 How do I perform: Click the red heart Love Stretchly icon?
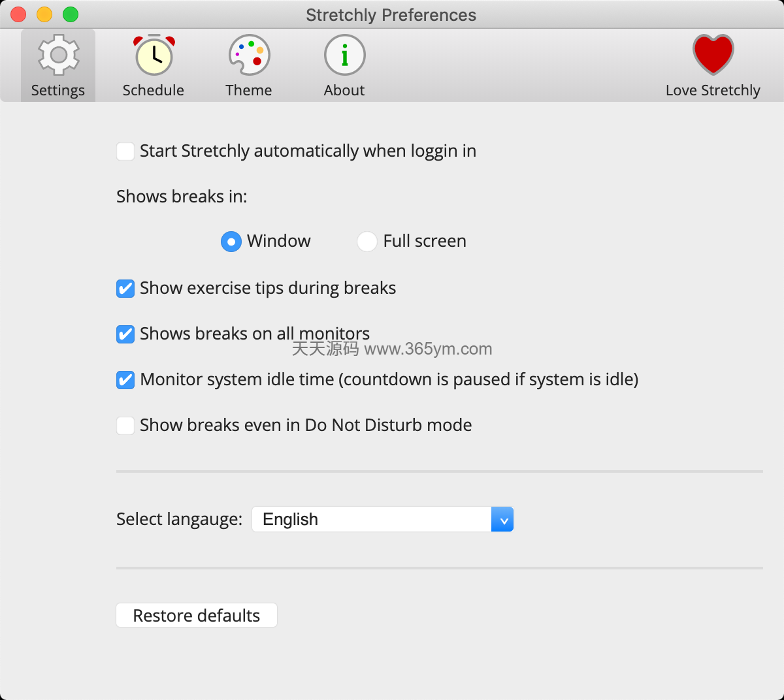coord(713,55)
